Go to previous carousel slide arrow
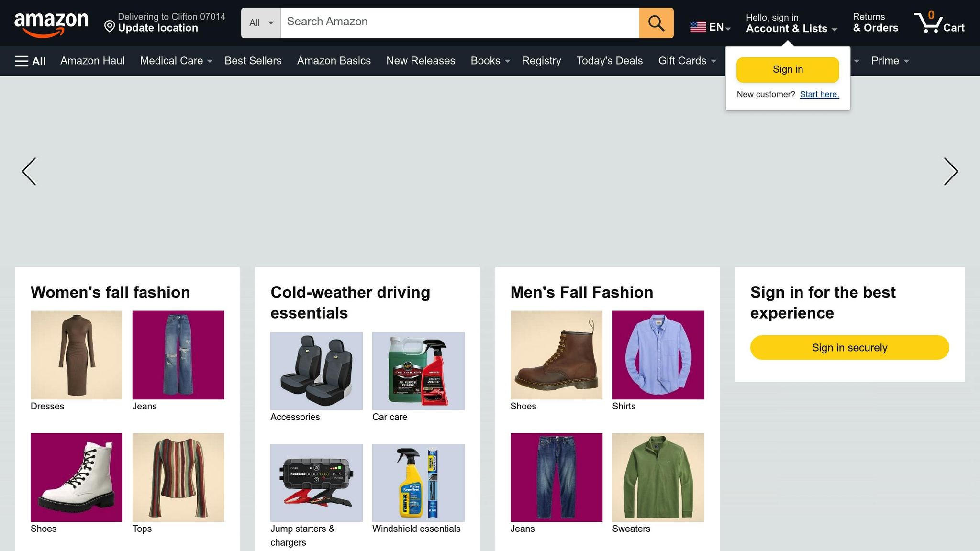This screenshot has height=551, width=980. pos(29,171)
